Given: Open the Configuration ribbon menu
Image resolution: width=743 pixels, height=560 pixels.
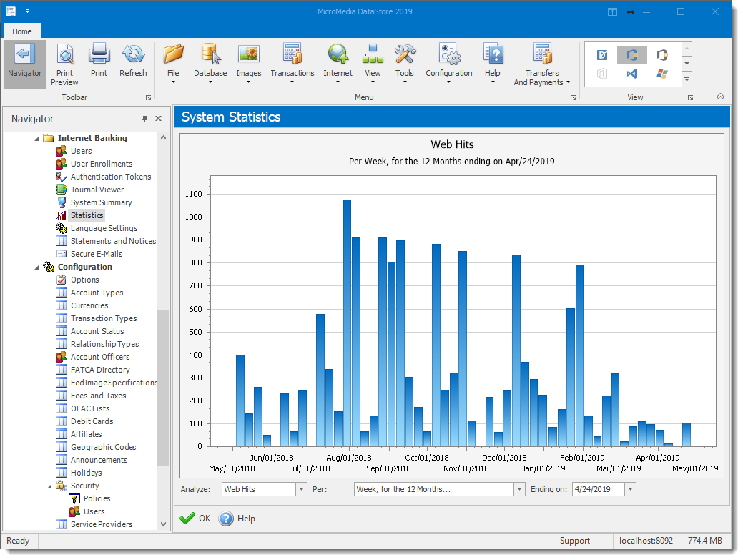Looking at the screenshot, I should (449, 64).
